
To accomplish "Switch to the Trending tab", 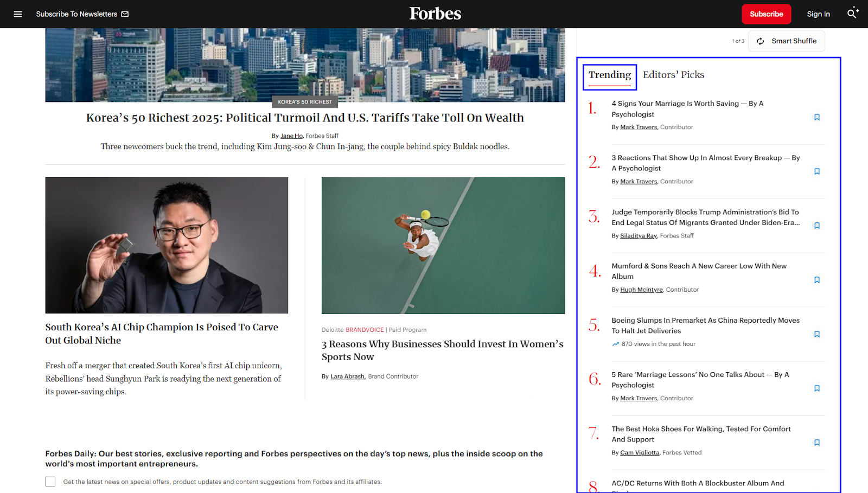I will pyautogui.click(x=610, y=75).
